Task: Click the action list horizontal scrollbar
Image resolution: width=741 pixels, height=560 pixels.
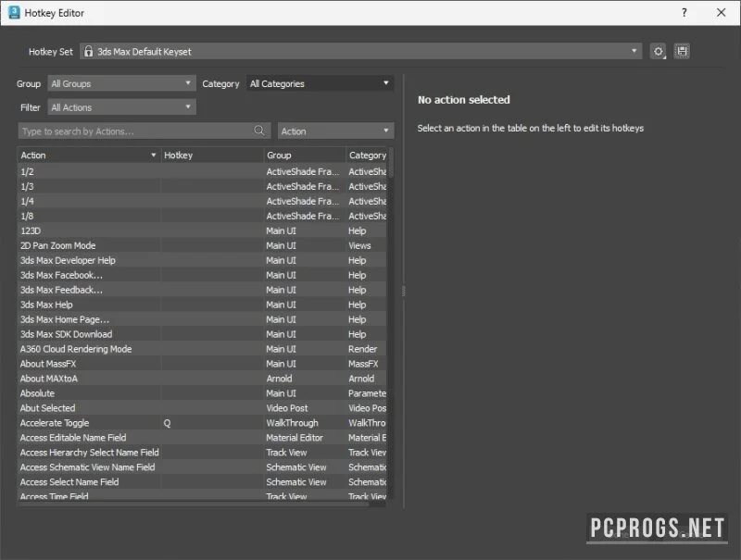Action: (194, 504)
